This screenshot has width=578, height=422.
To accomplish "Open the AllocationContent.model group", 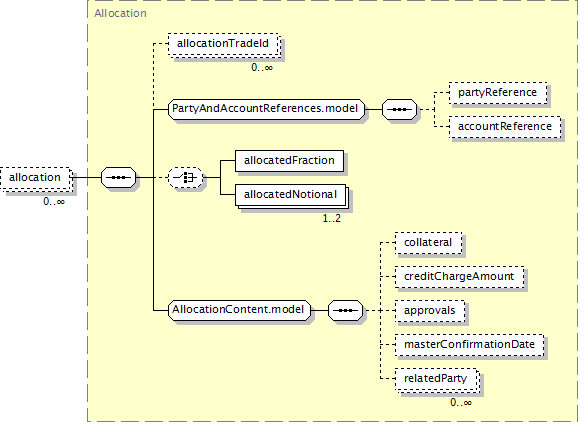I will (239, 310).
